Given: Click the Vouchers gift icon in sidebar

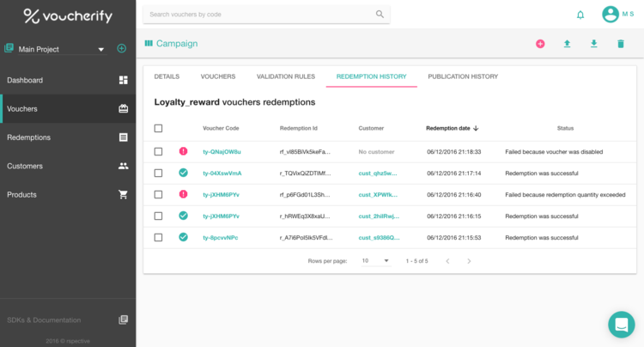Looking at the screenshot, I should 123,109.
